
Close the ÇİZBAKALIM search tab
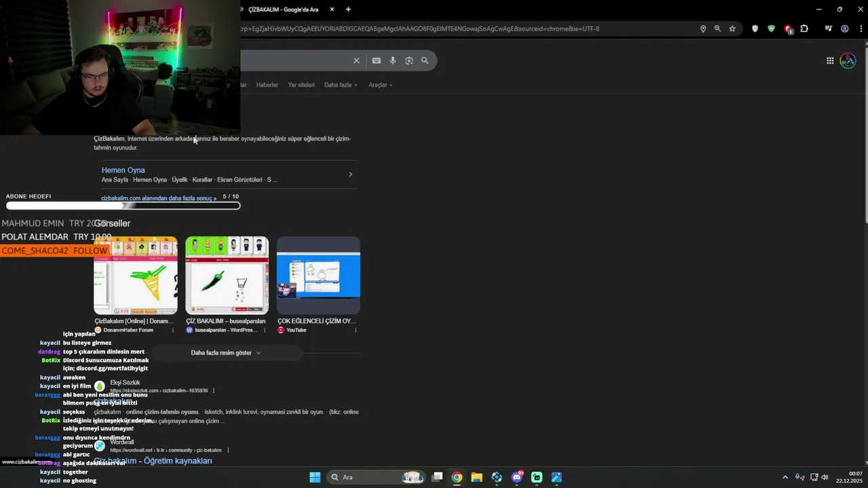pyautogui.click(x=332, y=9)
